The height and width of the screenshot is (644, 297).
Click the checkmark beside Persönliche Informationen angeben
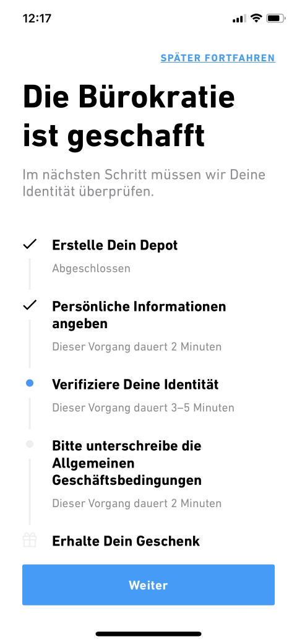click(30, 305)
